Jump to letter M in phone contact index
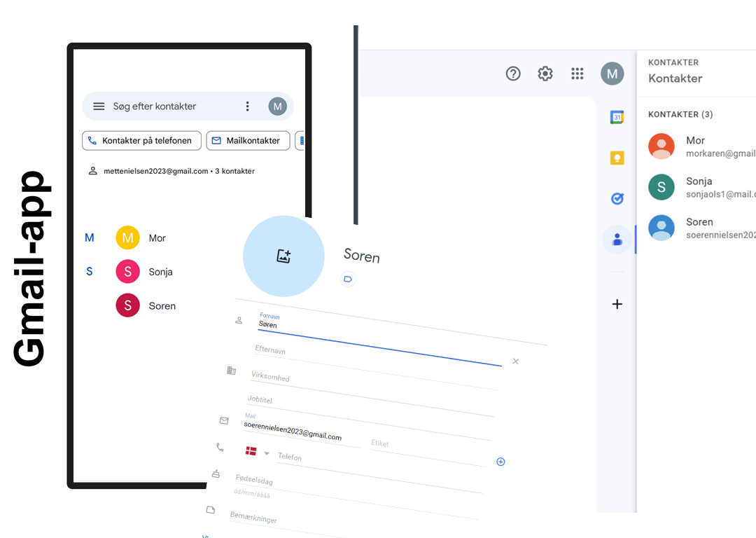 (89, 238)
